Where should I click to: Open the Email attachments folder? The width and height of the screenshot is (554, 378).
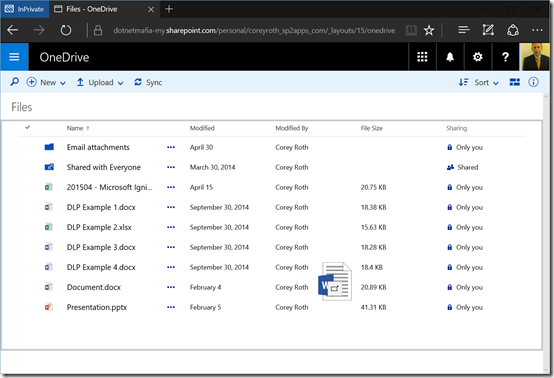coord(98,147)
